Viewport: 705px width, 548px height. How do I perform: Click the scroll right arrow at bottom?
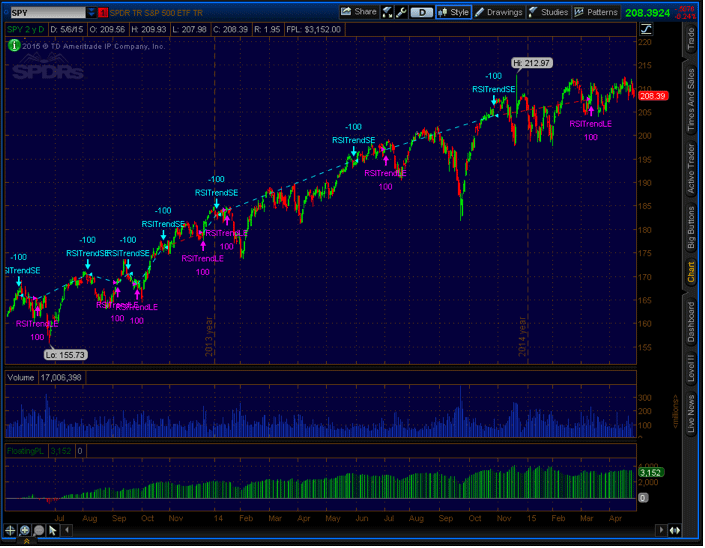click(661, 530)
